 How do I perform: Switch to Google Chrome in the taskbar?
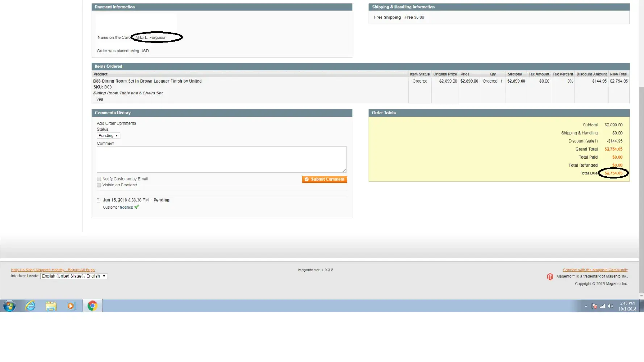tap(92, 306)
